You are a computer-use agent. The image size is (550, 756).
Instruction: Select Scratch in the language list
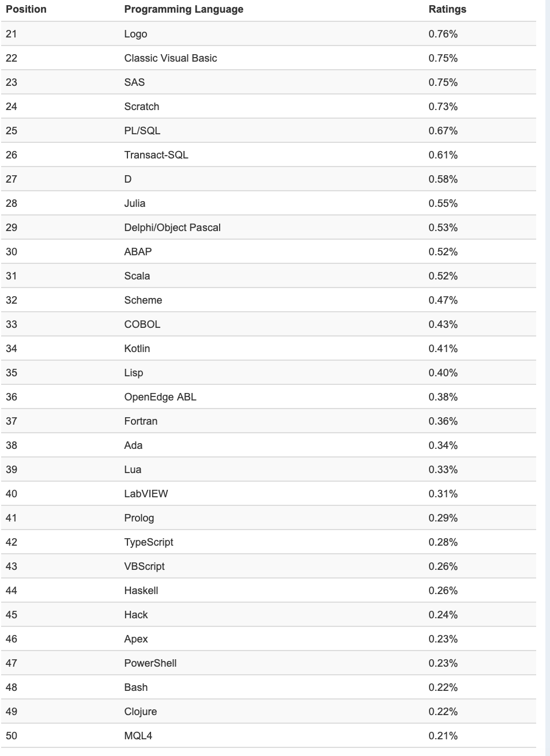pos(141,107)
